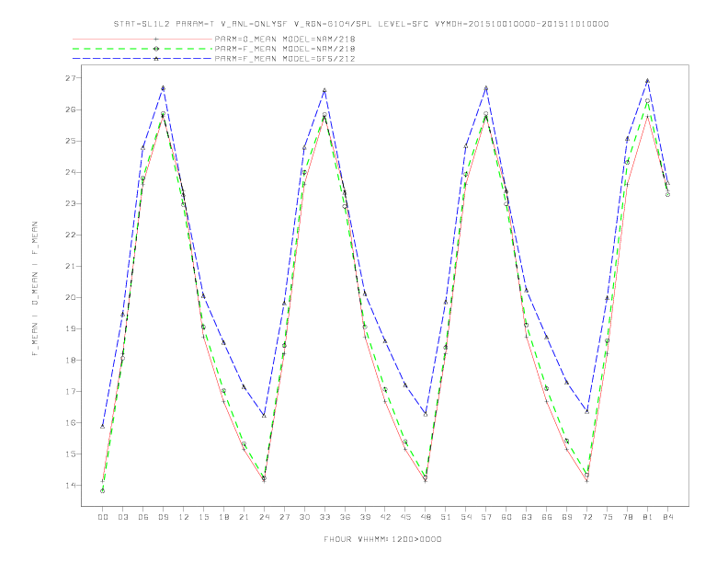
Task: Click x-axis tick label 06
Action: 143,517
